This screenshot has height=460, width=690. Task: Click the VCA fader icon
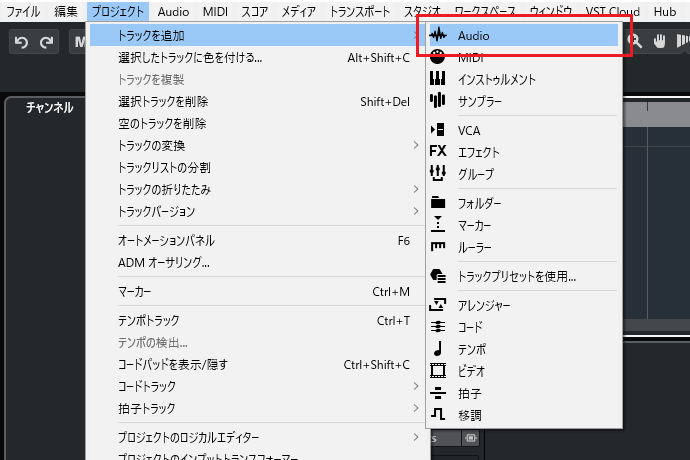click(437, 130)
